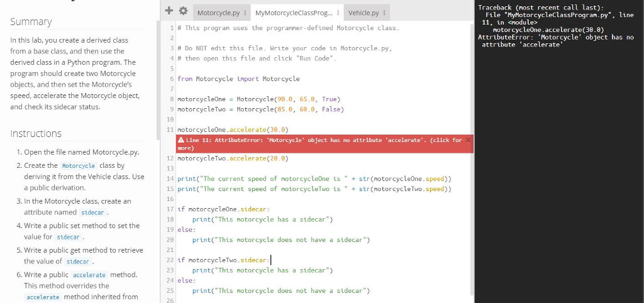Switch to the Vehicle.py tab
The width and height of the screenshot is (644, 303).
[363, 13]
